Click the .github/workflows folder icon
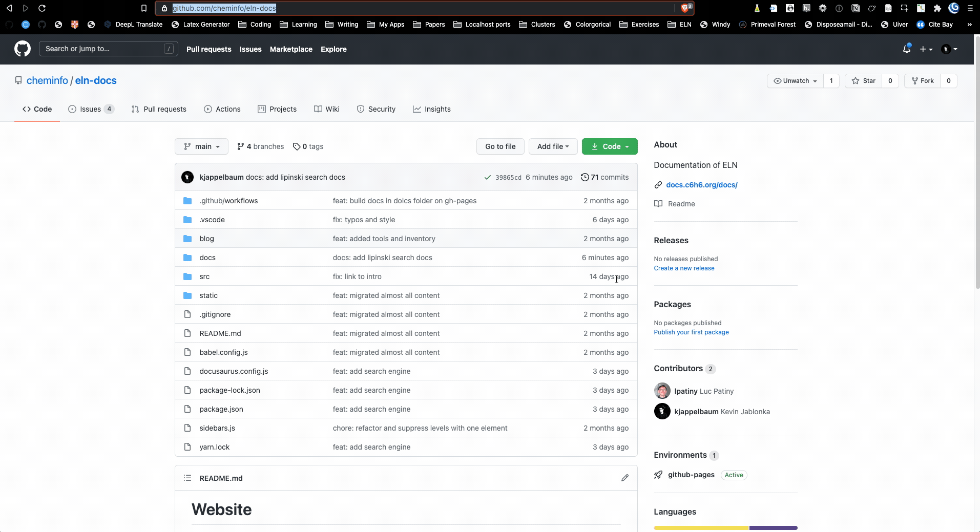 187,201
